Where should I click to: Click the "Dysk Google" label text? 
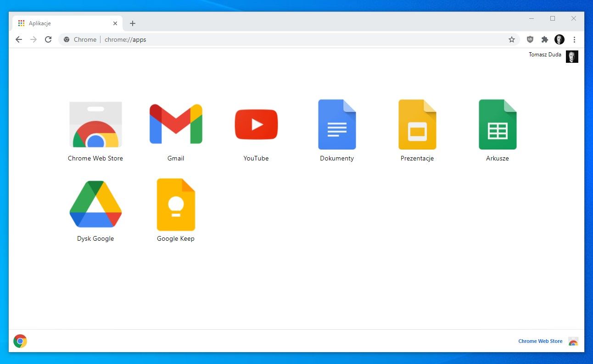coord(95,238)
